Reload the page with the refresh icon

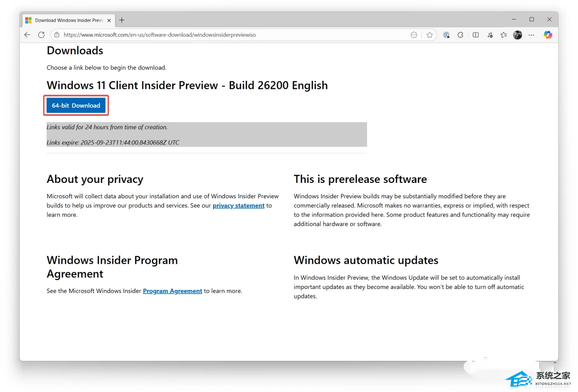click(41, 35)
